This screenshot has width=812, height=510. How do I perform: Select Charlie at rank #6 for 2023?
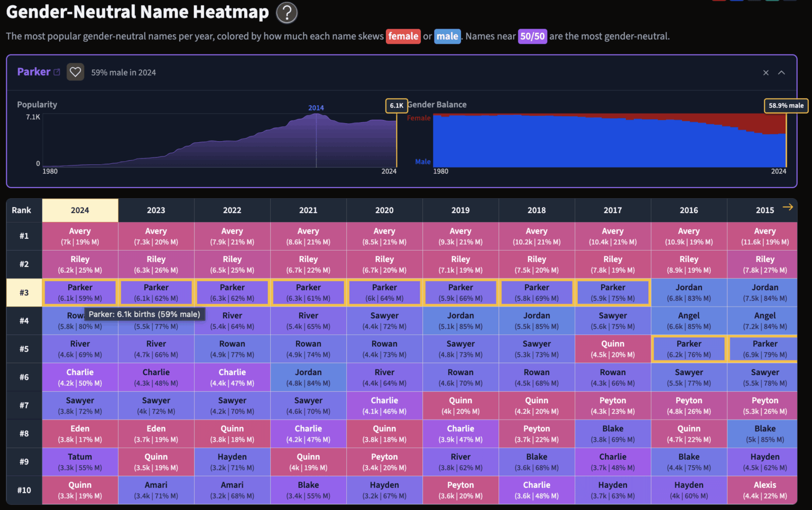click(156, 377)
